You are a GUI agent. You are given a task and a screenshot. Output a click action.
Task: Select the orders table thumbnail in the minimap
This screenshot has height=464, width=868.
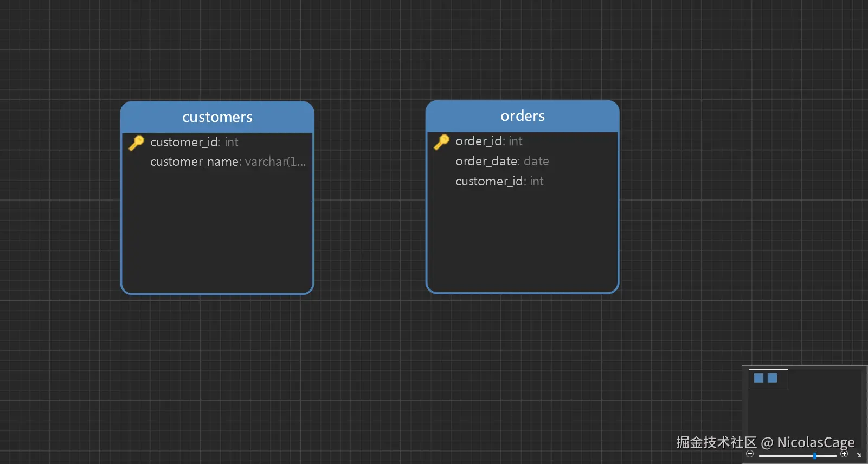[773, 378]
